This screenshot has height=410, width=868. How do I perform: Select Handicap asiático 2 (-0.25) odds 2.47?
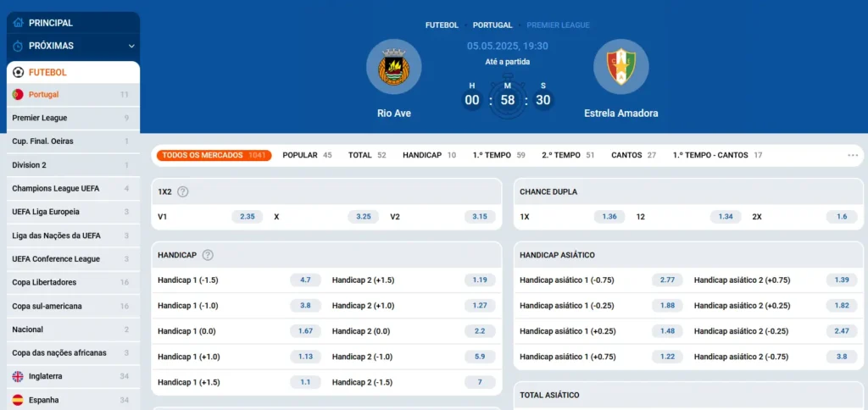tap(842, 331)
